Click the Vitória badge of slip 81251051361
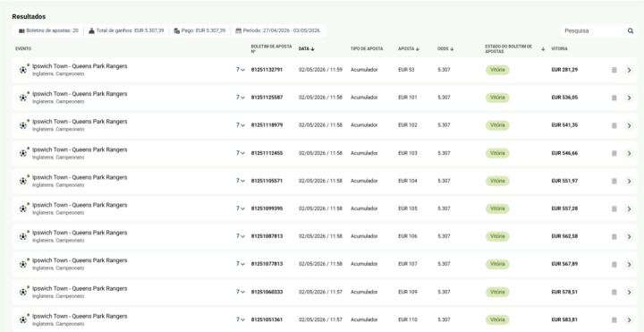This screenshot has height=332, width=644. pos(497,319)
